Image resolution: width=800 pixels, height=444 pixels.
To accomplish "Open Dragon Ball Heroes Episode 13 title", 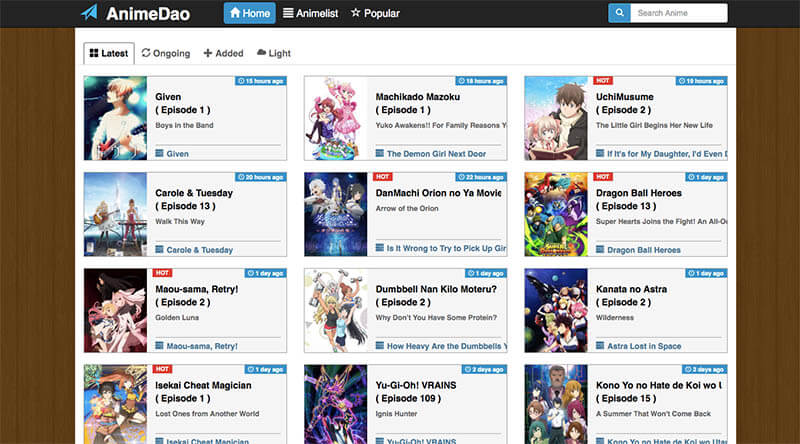I will pyautogui.click(x=639, y=200).
